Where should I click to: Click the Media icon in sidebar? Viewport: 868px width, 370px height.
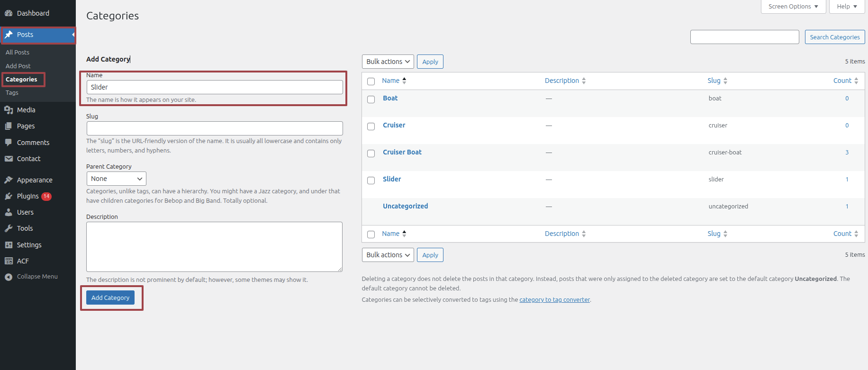click(9, 110)
